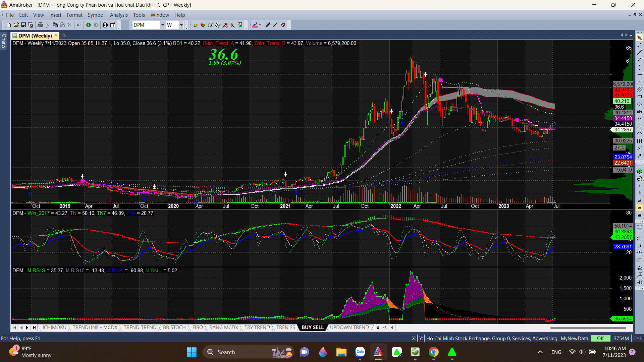Open the Analysis menu

119,15
